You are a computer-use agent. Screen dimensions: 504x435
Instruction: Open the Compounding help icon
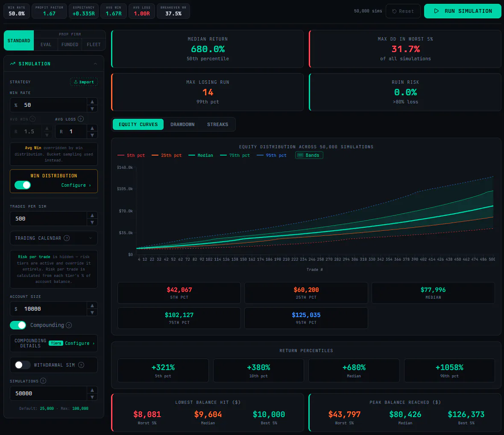(x=69, y=325)
